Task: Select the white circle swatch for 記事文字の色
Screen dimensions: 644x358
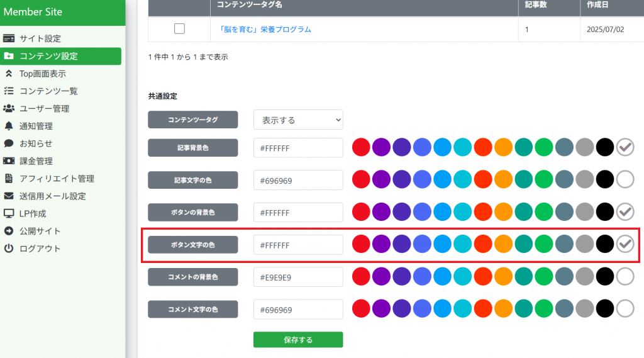Action: tap(625, 179)
